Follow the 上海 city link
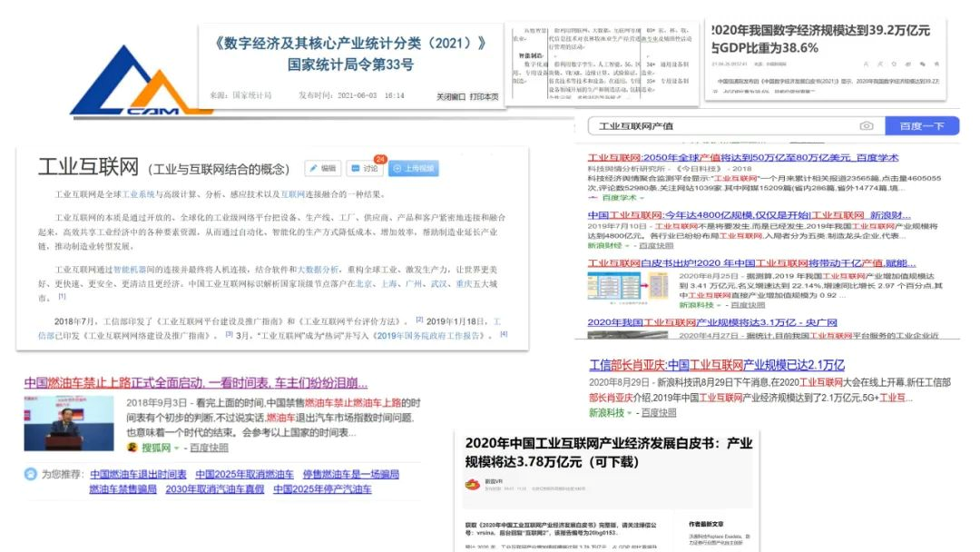 [388, 284]
